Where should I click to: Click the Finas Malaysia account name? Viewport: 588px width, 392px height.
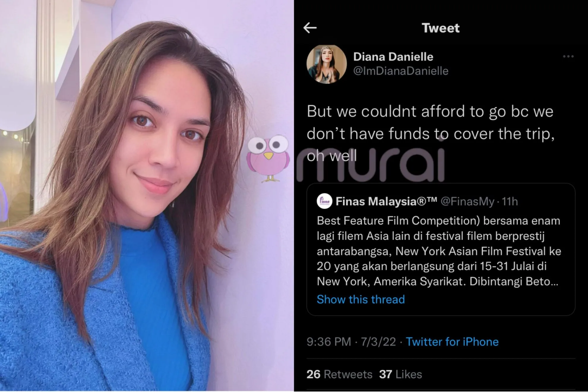tap(386, 201)
